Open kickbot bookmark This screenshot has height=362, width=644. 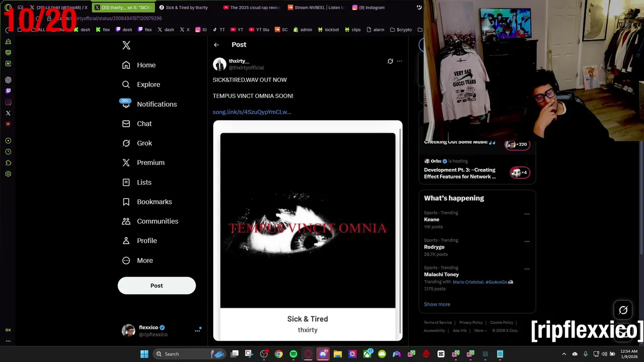328,30
